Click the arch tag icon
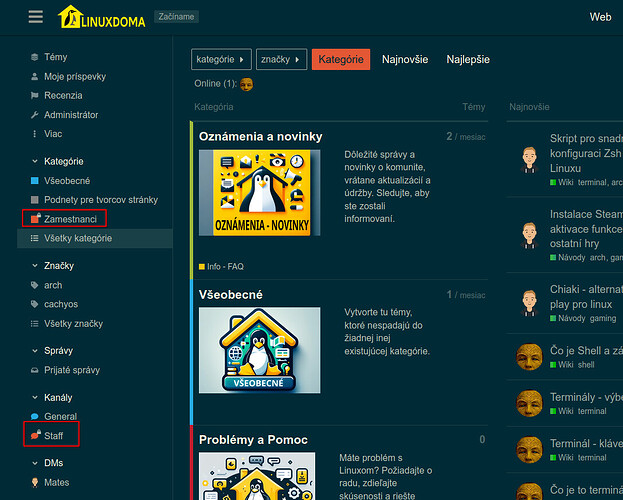623x500 pixels. point(35,285)
